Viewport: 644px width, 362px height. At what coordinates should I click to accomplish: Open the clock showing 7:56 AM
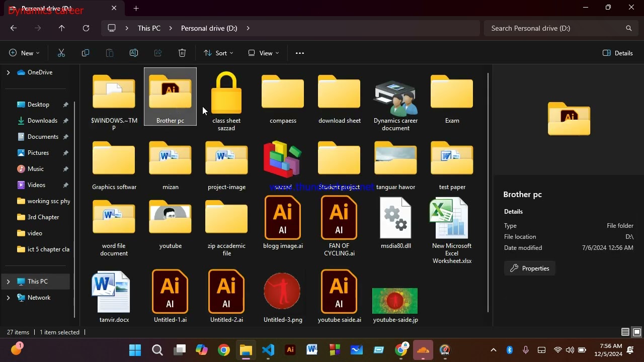coord(608,350)
